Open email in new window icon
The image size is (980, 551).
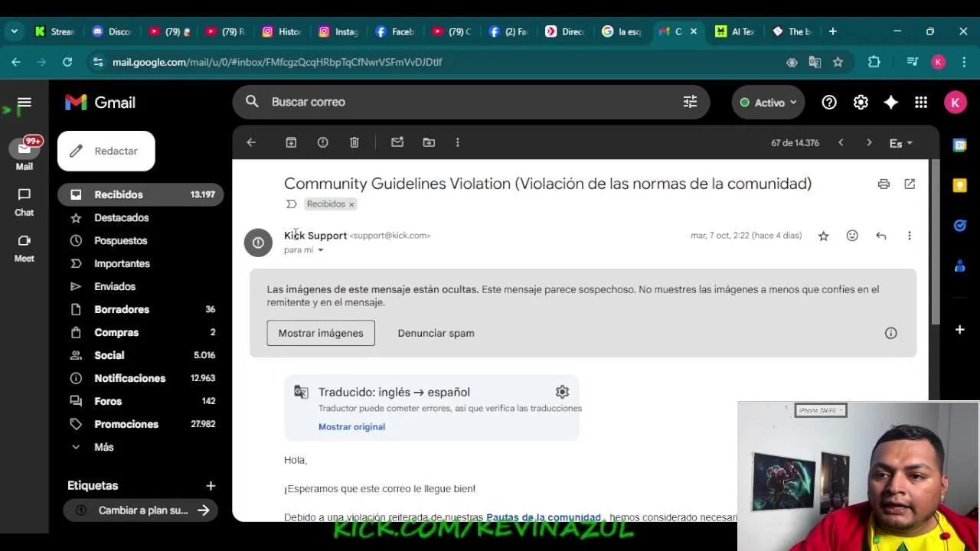(x=910, y=184)
